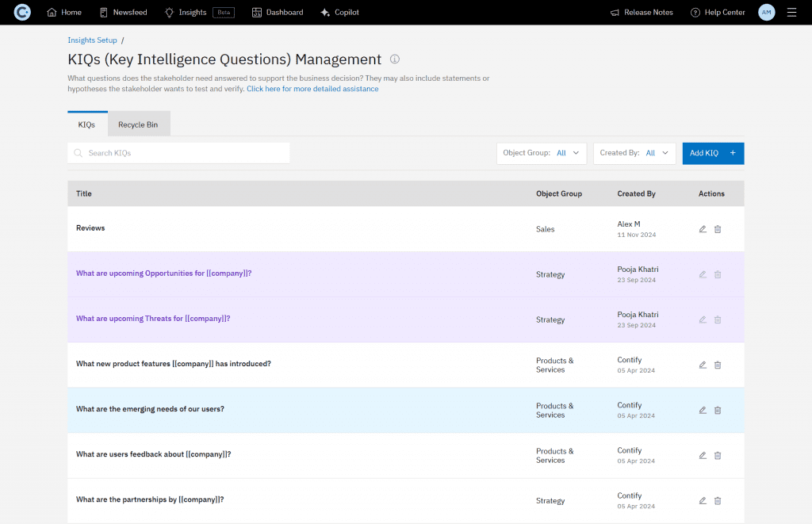Screen dimensions: 812x524
Task: Click the AM user avatar
Action: 766,13
